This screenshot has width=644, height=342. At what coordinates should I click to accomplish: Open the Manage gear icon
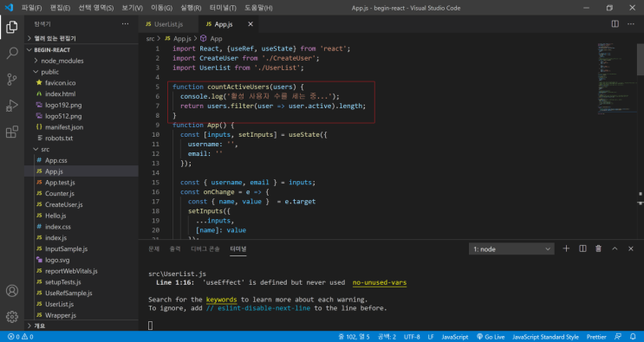(12, 317)
